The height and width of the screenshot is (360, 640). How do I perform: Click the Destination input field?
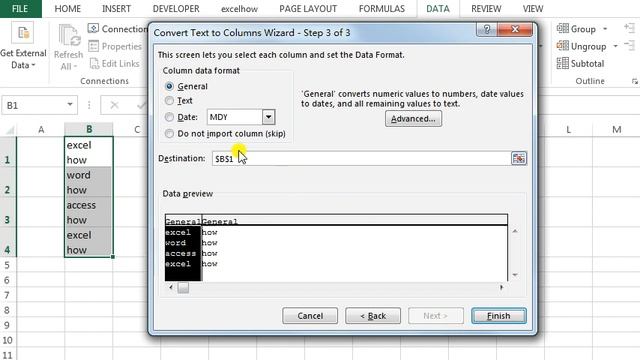[361, 158]
